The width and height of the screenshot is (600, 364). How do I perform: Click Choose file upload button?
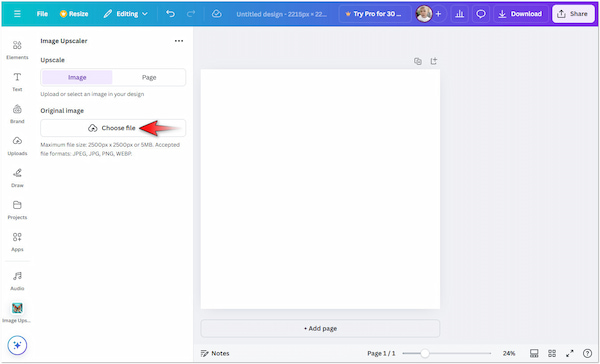point(113,128)
